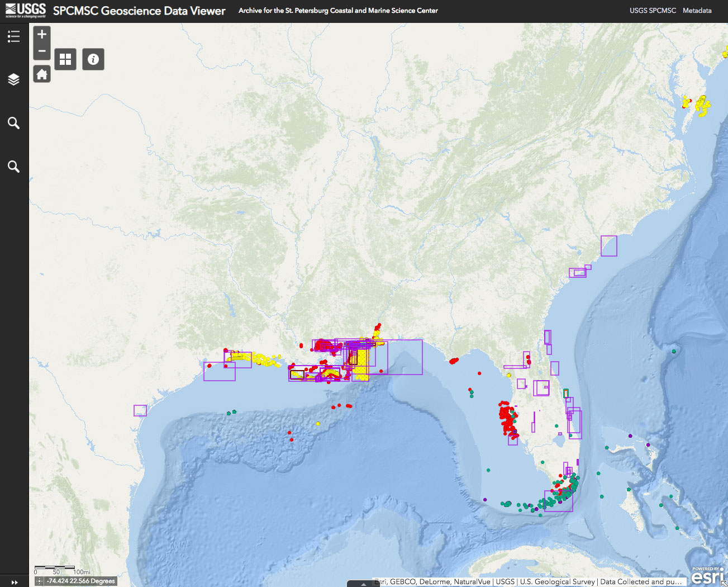Click the USGS logo in header
Image resolution: width=728 pixels, height=587 pixels.
pyautogui.click(x=25, y=10)
